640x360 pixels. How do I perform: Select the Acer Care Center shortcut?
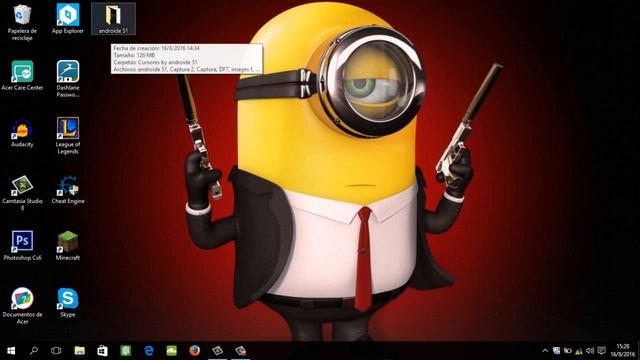pyautogui.click(x=22, y=75)
